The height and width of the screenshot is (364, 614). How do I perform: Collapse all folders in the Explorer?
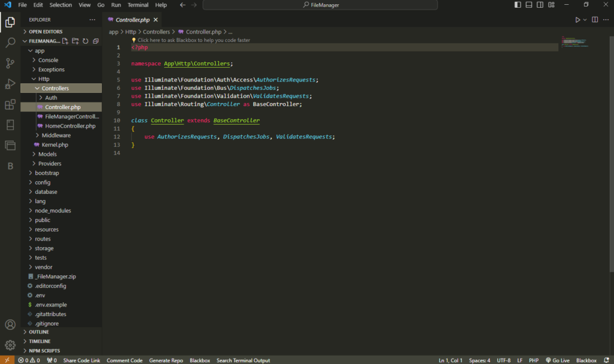95,41
